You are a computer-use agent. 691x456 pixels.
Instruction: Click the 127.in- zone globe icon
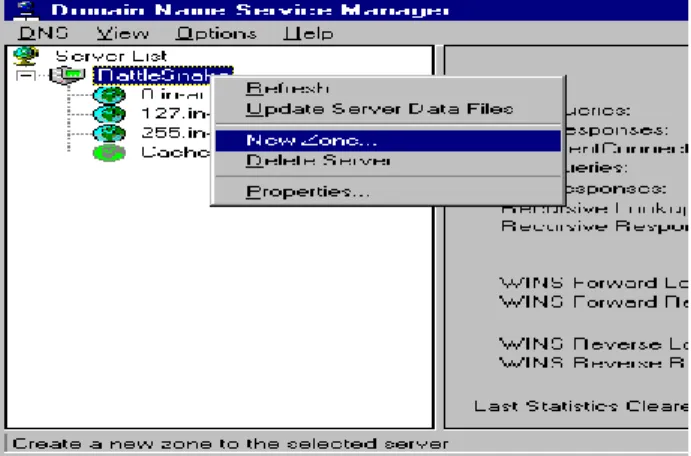point(109,114)
